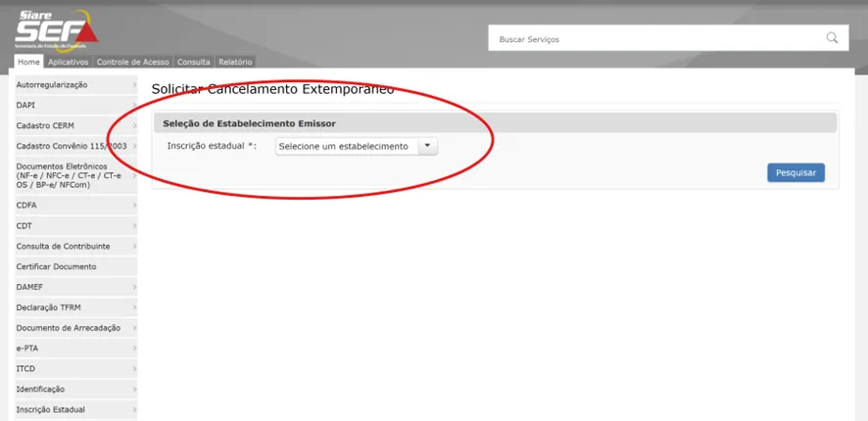Click chevron arrow next to DAPI
The width and height of the screenshot is (868, 421).
pos(134,105)
